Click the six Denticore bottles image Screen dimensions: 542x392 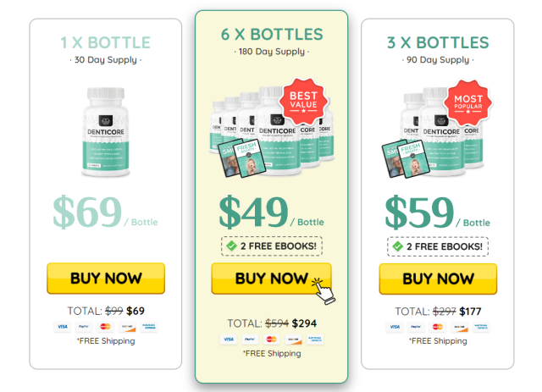tap(272, 131)
